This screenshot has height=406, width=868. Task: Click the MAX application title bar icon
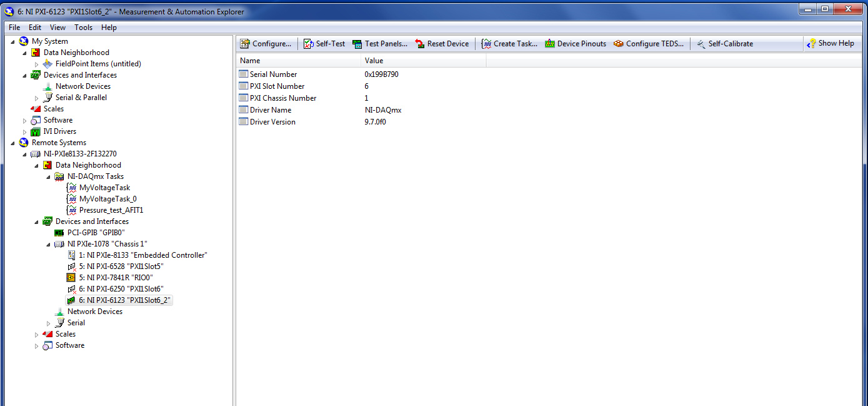click(9, 11)
